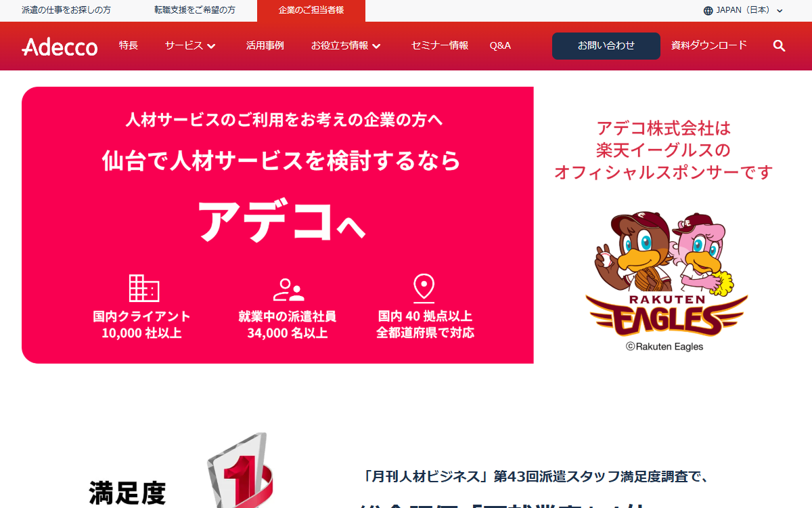Switch to 派遣の仕事をお探しの方 tab
Screen dimensions: 812x508
[66, 10]
